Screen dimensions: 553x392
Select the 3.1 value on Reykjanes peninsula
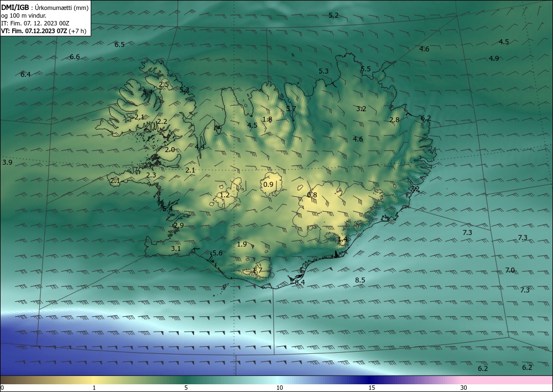tap(176, 249)
